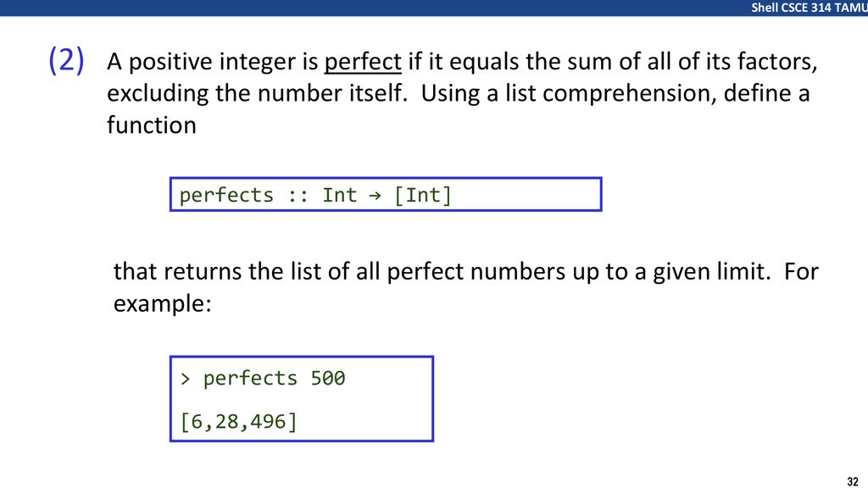Click the slide page number 32
The image size is (868, 488).
pos(852,481)
